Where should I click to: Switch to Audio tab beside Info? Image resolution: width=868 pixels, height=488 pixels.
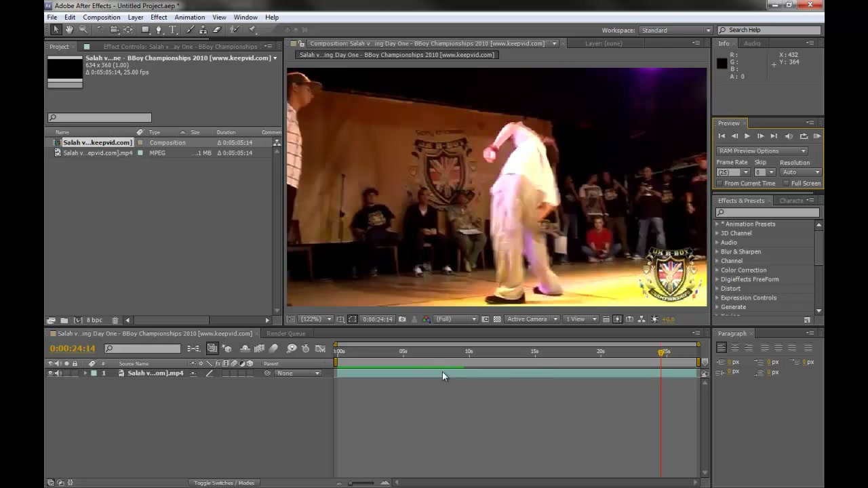click(x=752, y=43)
